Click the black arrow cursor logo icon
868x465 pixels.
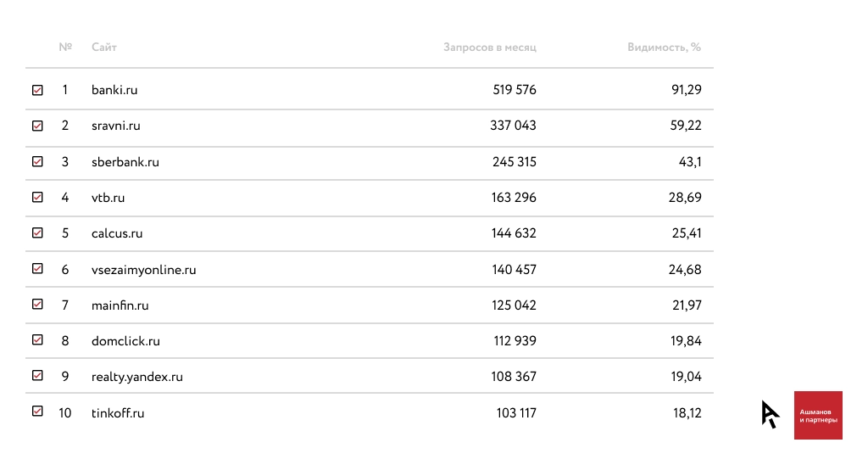point(770,414)
